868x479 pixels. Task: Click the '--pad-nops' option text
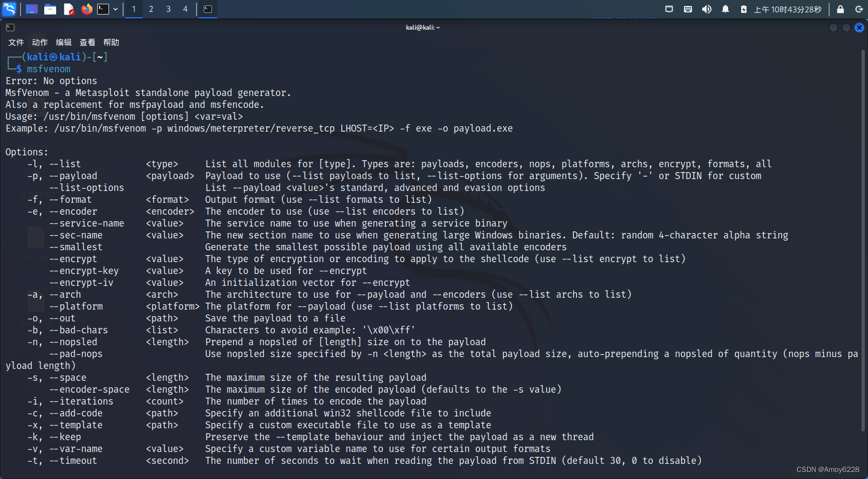[x=76, y=354]
